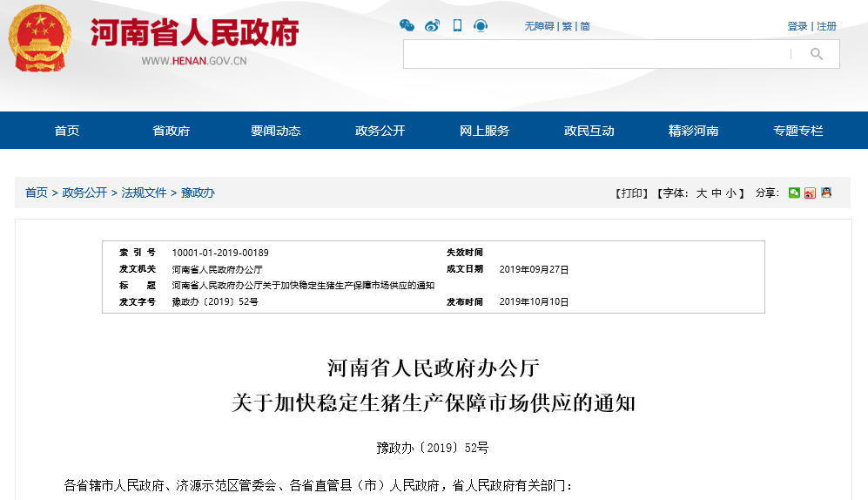Set font size to 小 (small)
This screenshot has height=500, width=868.
click(x=730, y=193)
